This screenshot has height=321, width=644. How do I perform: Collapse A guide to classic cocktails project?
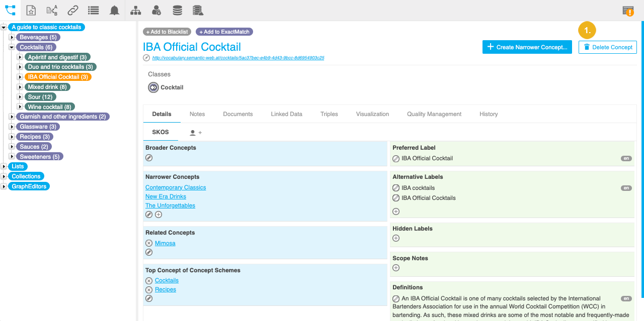click(x=4, y=28)
